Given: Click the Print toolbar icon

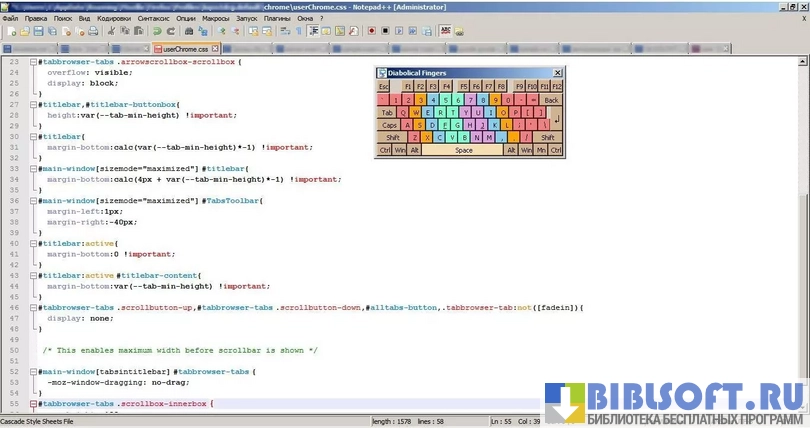Looking at the screenshot, I should 93,31.
